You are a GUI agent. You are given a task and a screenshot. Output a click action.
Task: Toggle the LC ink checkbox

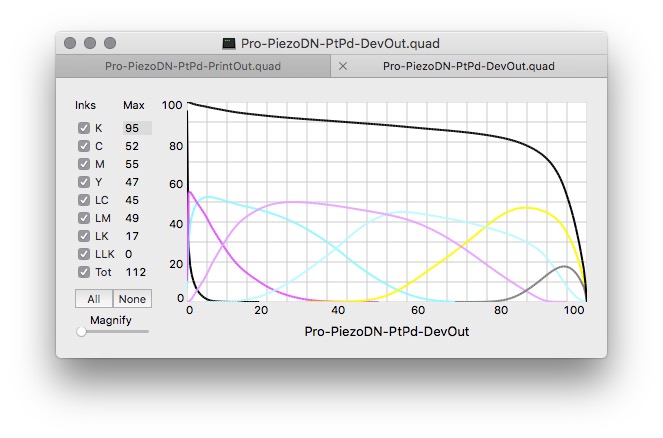(84, 200)
